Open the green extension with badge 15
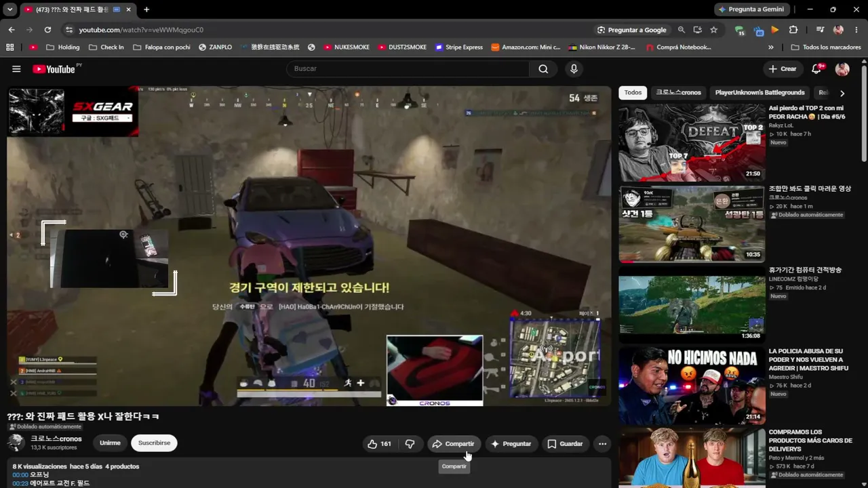This screenshot has width=868, height=488. (740, 30)
